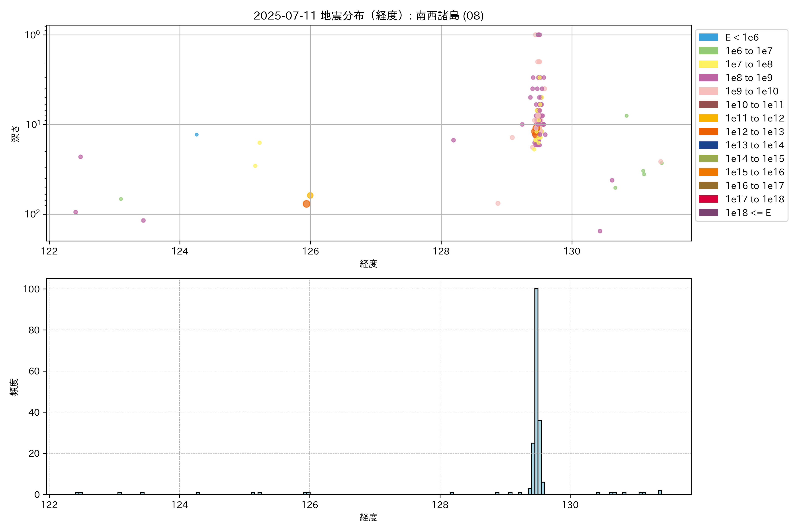Click the purple '1e8 to 1e9' legend swatch
The image size is (798, 532).
tap(708, 78)
